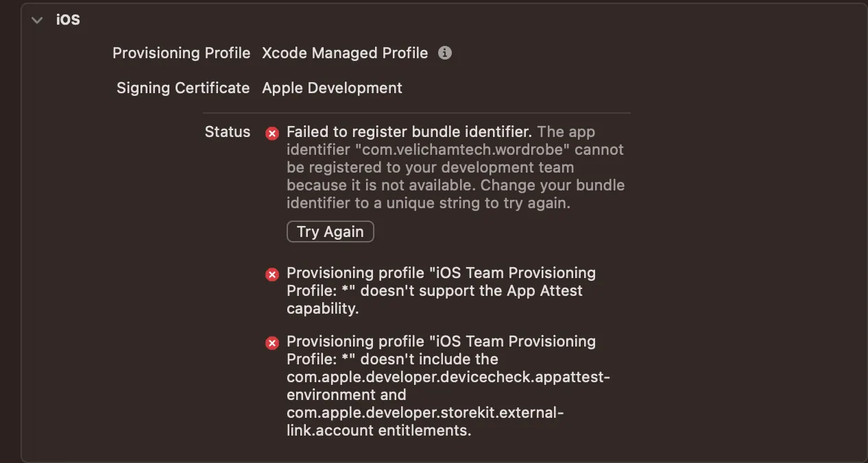
Task: Click the storekit.external-link.account entitlement text
Action: point(425,413)
